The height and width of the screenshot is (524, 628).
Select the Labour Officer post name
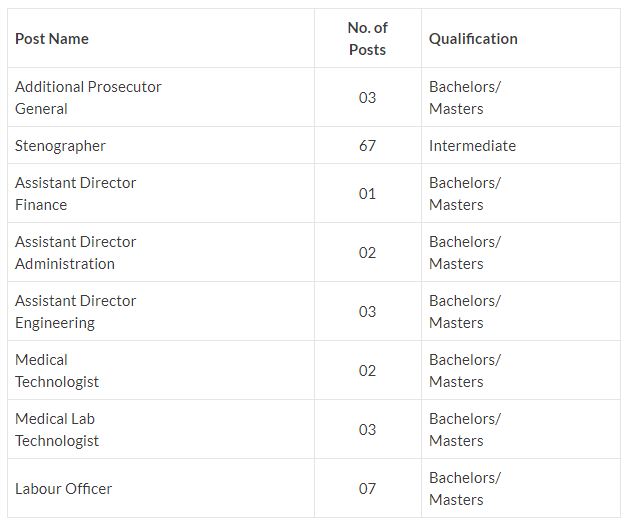point(63,489)
